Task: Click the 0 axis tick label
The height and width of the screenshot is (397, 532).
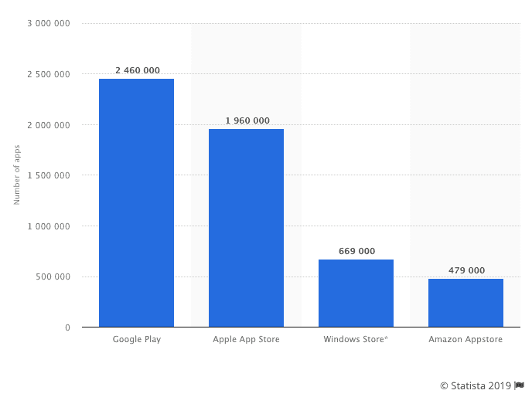Action: pyautogui.click(x=68, y=327)
